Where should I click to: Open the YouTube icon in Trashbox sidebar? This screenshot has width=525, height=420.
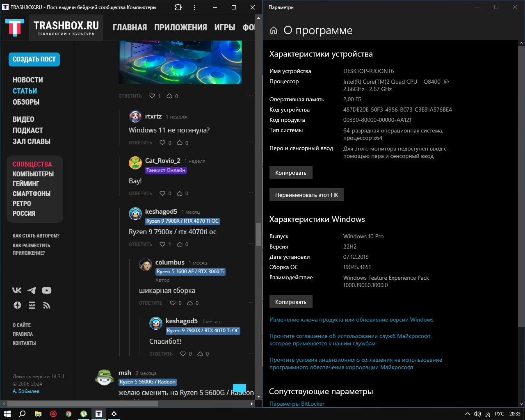[x=47, y=290]
